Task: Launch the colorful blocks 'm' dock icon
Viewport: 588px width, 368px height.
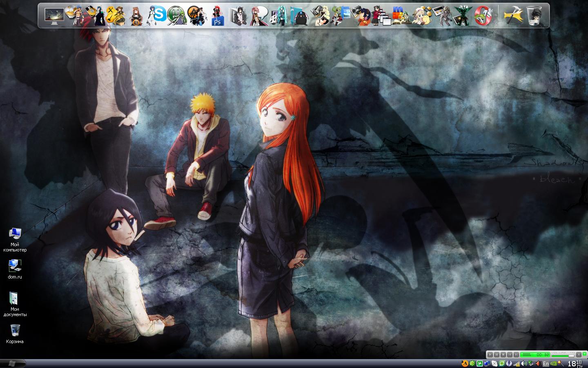Action: pos(402,16)
